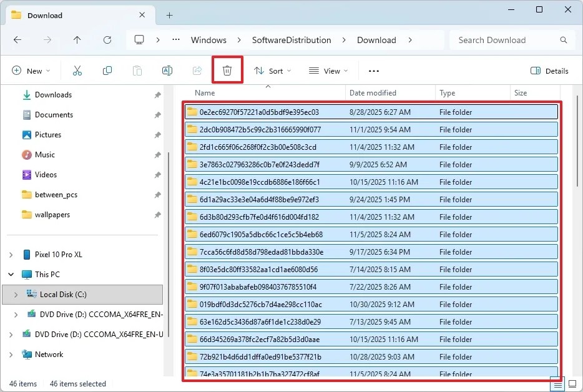Open the Details pane
The image size is (583, 392).
[x=549, y=71]
